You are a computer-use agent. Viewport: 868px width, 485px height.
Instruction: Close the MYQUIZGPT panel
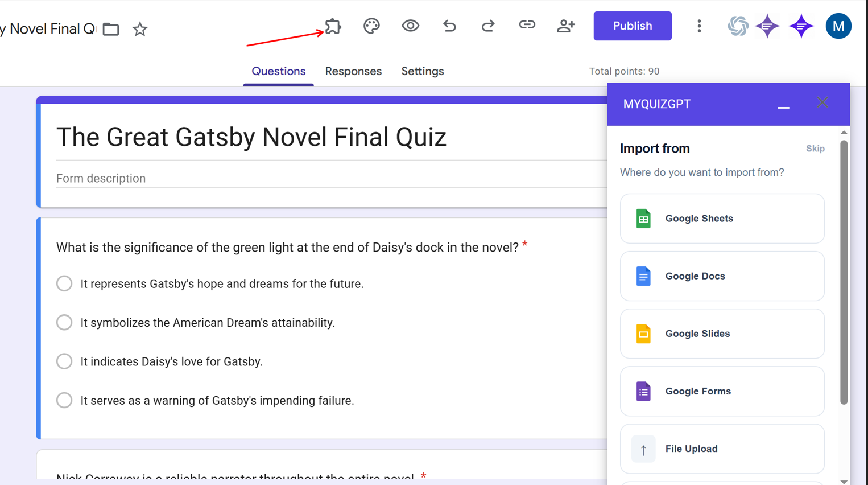(822, 102)
